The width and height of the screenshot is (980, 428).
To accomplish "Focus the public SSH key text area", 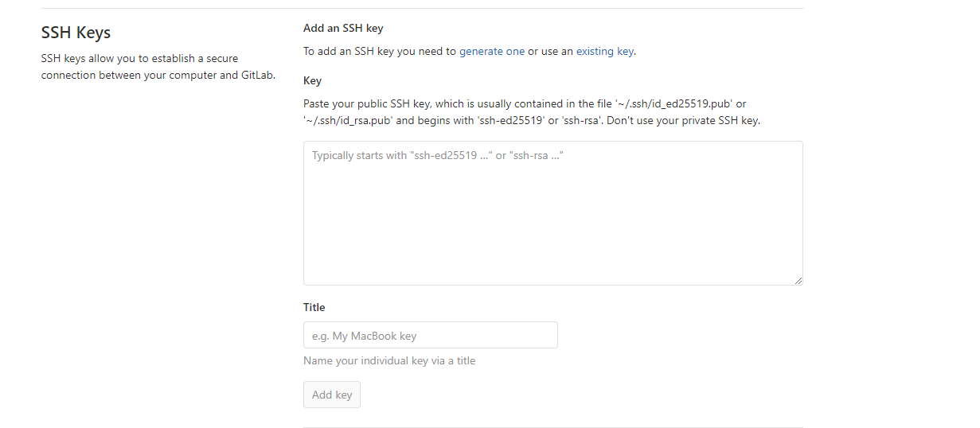I will coord(553,213).
